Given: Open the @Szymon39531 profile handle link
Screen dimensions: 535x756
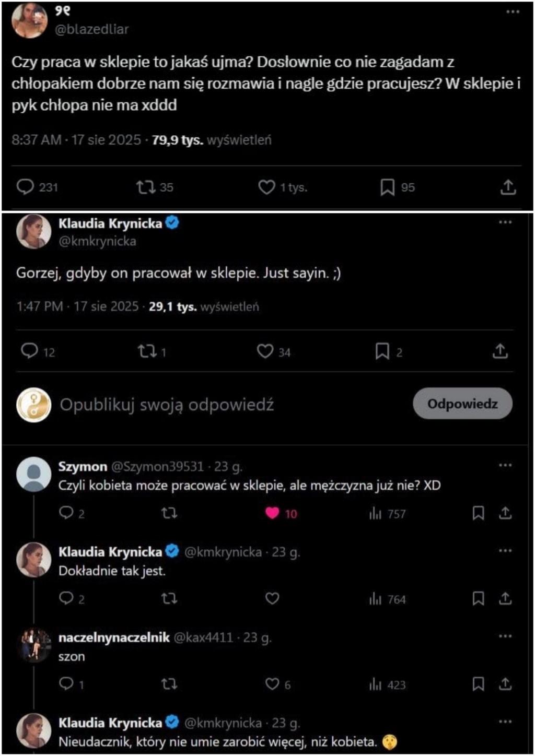Looking at the screenshot, I should click(x=157, y=466).
